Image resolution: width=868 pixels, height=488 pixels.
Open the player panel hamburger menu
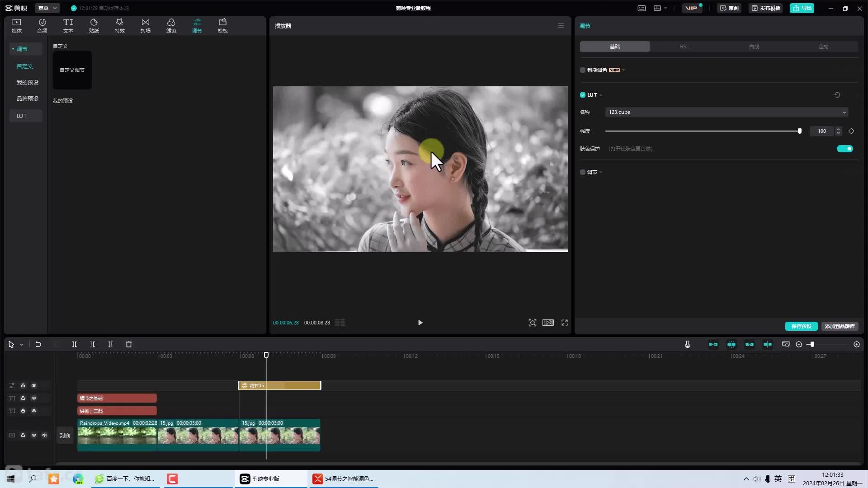(x=561, y=26)
